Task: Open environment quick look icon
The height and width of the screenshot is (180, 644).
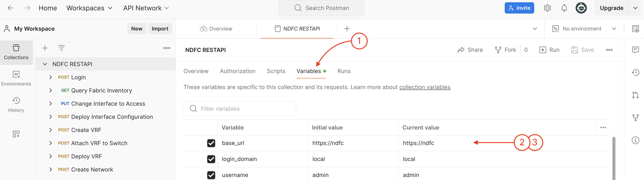Action: click(x=635, y=29)
